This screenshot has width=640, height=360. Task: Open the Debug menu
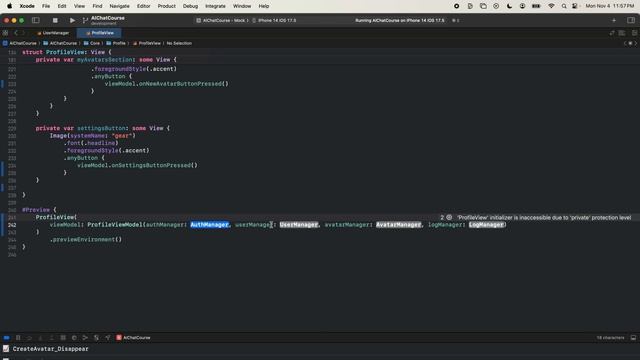[190, 6]
